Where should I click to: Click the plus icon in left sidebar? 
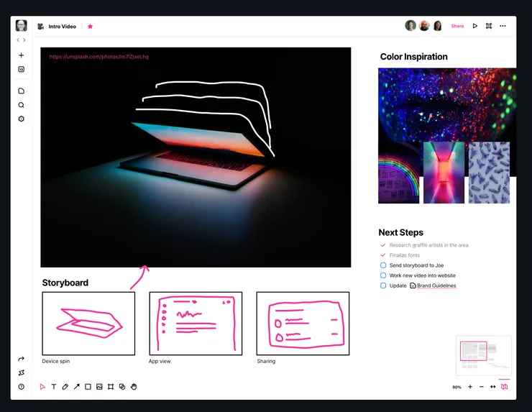21,55
